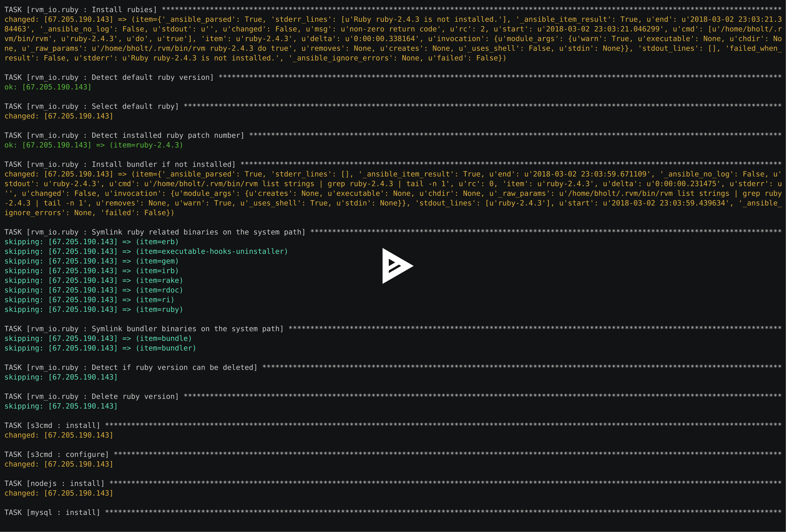This screenshot has width=786, height=532.
Task: Click 'ok: [67.205.190.143] => (item=ruby-2.4.3)' line
Action: point(94,145)
